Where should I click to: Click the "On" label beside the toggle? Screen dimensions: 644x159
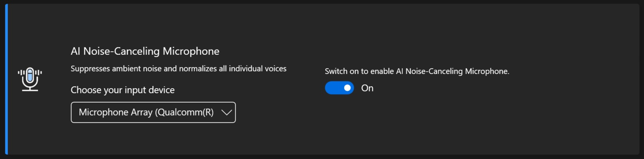pyautogui.click(x=367, y=88)
